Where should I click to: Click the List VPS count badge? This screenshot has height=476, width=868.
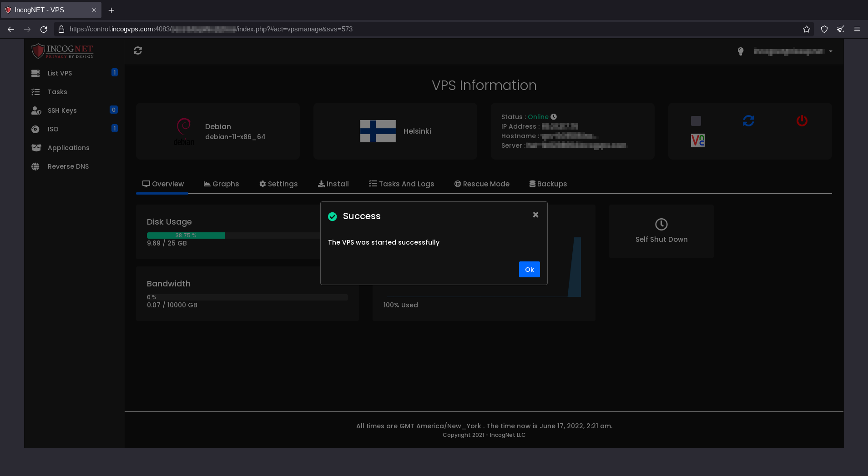(x=115, y=72)
